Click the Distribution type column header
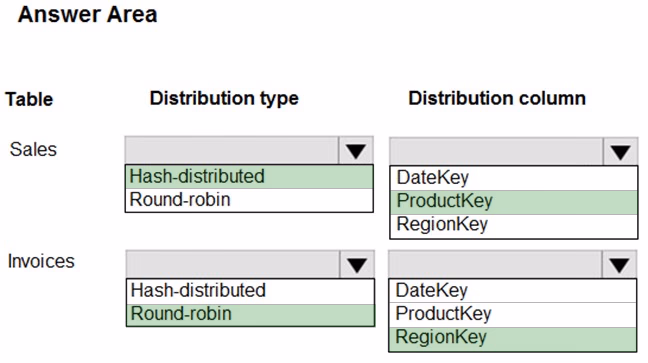648x363 pixels. [224, 99]
